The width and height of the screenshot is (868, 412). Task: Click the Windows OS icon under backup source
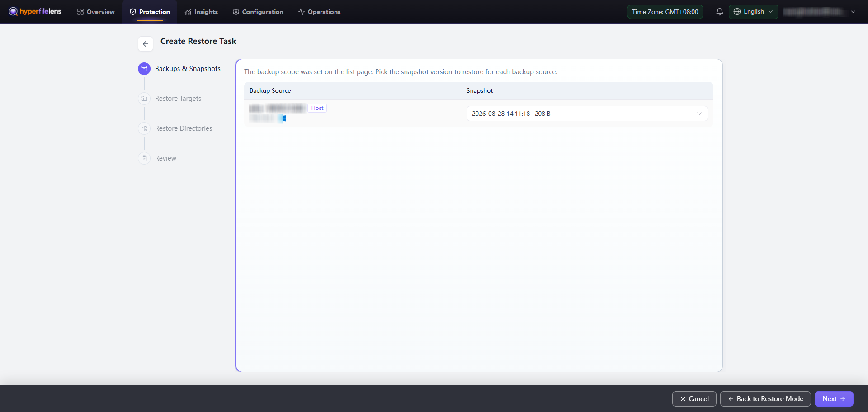click(283, 118)
